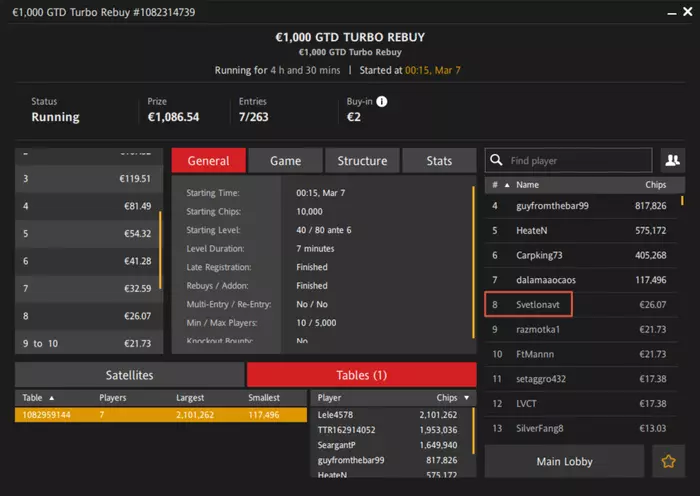Select 9 to 10 prize €21.73 row
Viewport: 700px width, 496px height.
pos(88,343)
